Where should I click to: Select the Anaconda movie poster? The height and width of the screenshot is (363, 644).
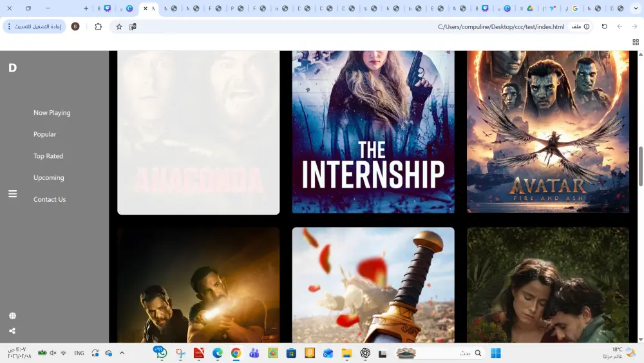point(198,132)
